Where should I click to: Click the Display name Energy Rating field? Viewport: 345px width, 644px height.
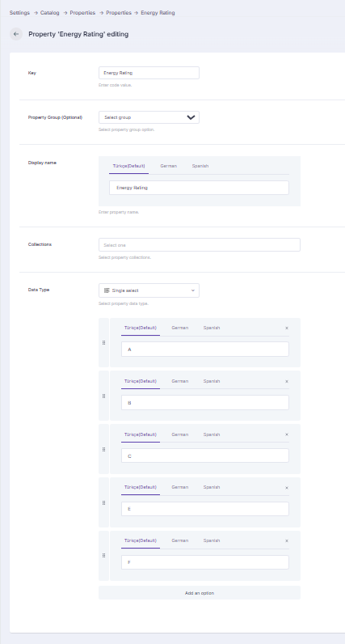coord(199,188)
